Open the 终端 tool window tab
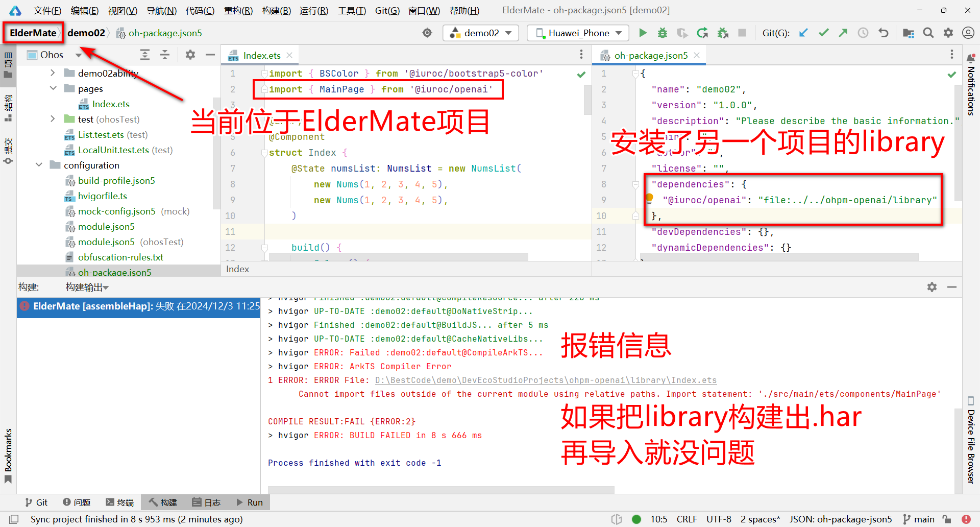 coord(120,502)
